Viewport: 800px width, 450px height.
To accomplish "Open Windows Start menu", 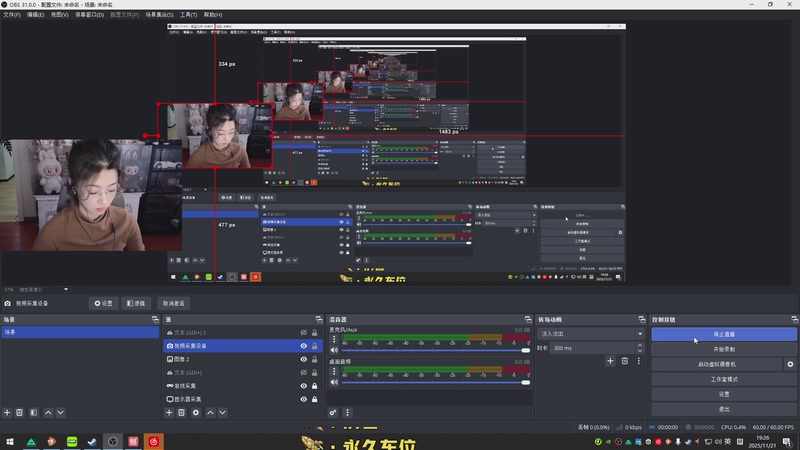I will point(10,442).
